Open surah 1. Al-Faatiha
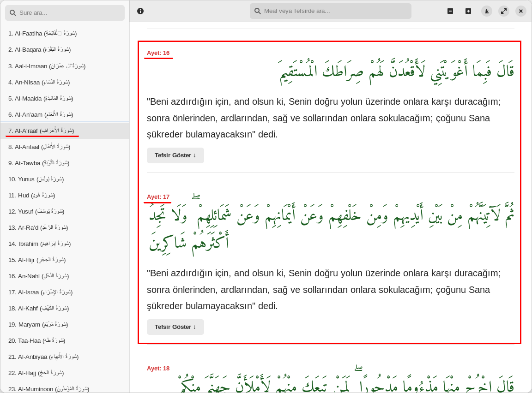532x393 pixels. (42, 33)
